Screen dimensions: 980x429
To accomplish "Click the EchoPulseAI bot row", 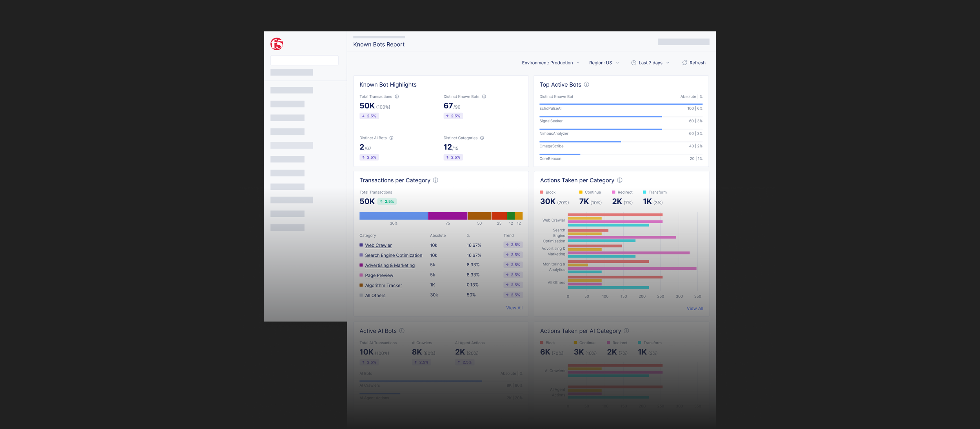I will (x=621, y=107).
